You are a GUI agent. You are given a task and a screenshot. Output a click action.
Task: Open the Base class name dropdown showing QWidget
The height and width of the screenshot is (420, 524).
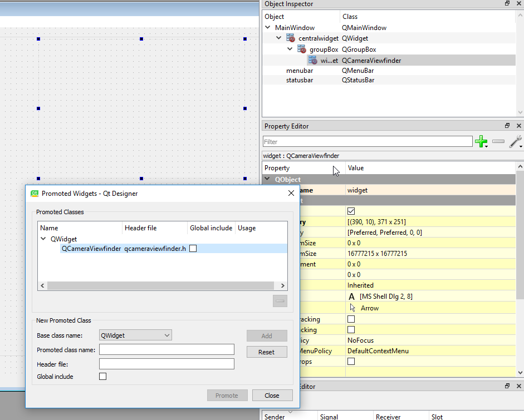167,335
